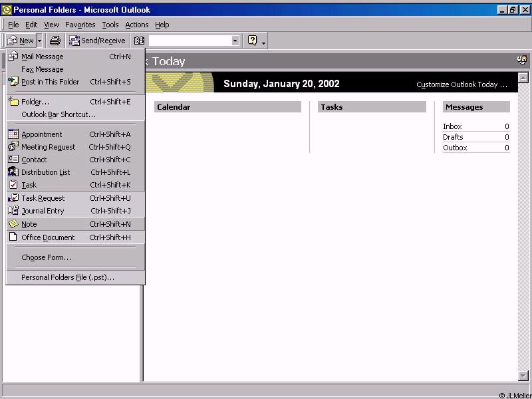Select Personal Folders File (.pst) entry

[67, 277]
